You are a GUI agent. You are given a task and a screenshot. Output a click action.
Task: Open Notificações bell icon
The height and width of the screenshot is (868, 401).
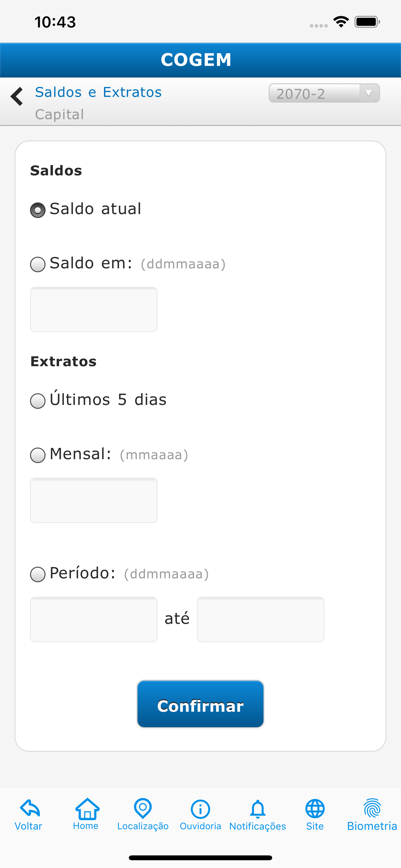[x=257, y=809]
